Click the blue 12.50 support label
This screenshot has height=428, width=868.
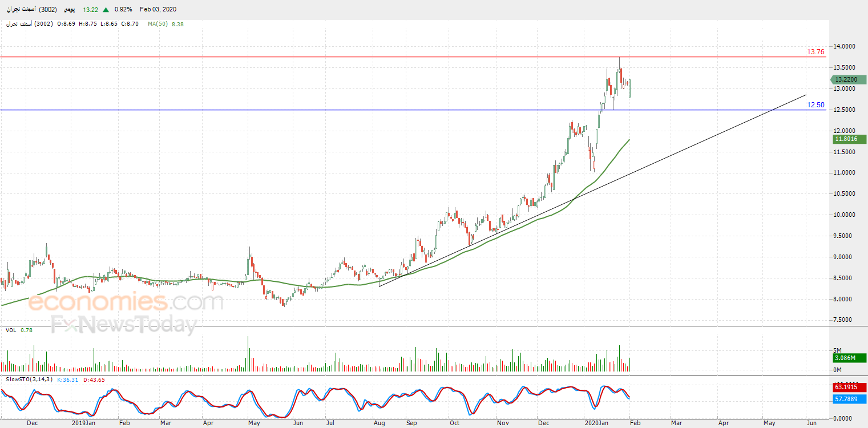815,105
